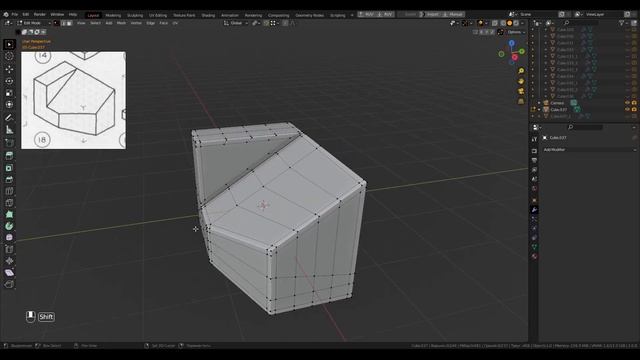640x360 pixels.
Task: Select the Spin tool
Action: tap(9, 226)
